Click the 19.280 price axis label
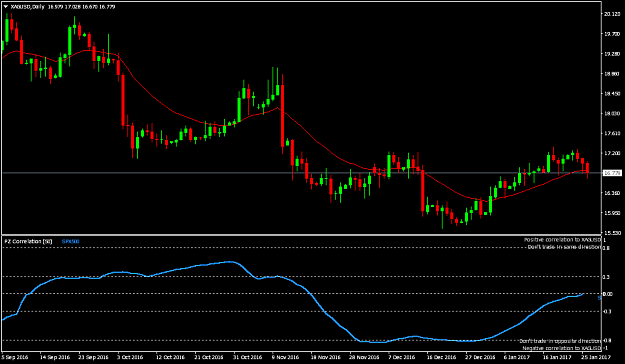 612,54
